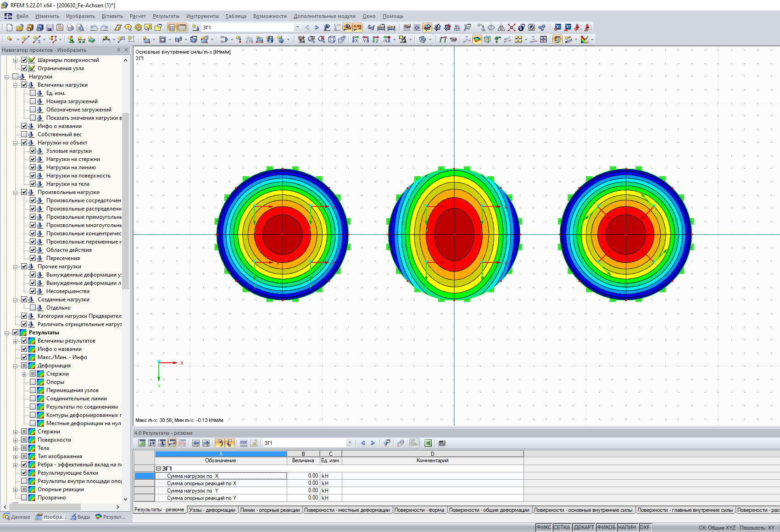Image resolution: width=780 pixels, height=532 pixels.
Task: Zoom window magnifier icon
Action: [312, 39]
